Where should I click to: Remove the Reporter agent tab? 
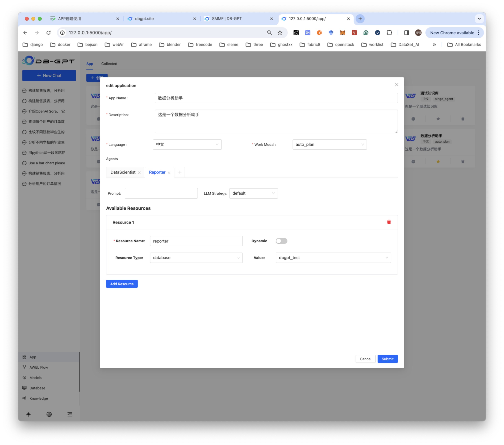coord(169,173)
